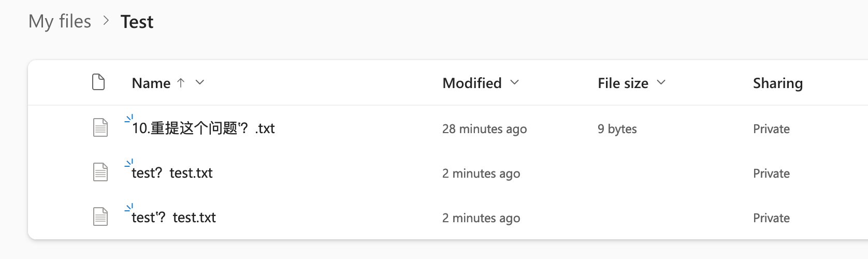
Task: Open the Modified column sort dropdown
Action: pos(514,82)
